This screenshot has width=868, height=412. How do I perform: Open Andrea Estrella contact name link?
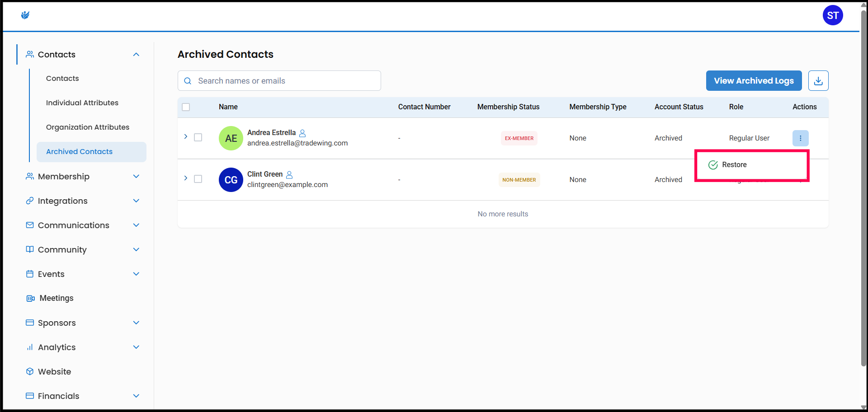[271, 133]
